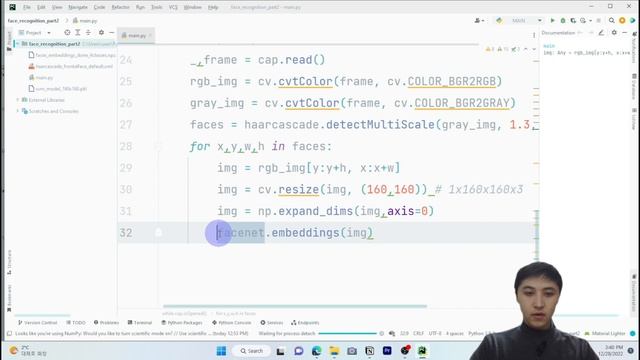This screenshot has height=360, width=640.
Task: Open PyCharm icon in taskbar
Action: [x=422, y=351]
